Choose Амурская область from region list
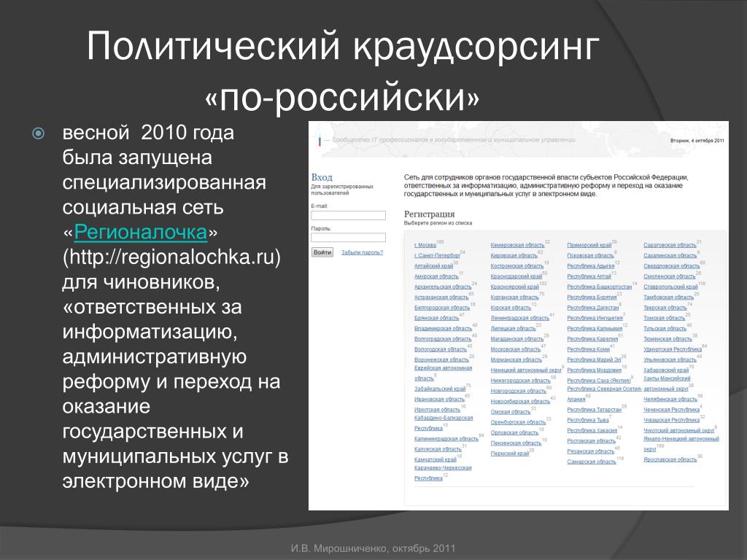Image resolution: width=747 pixels, height=560 pixels. [x=436, y=276]
